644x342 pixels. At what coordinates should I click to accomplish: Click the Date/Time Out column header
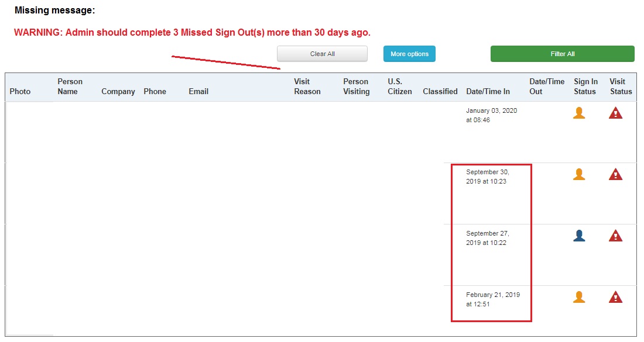(547, 86)
